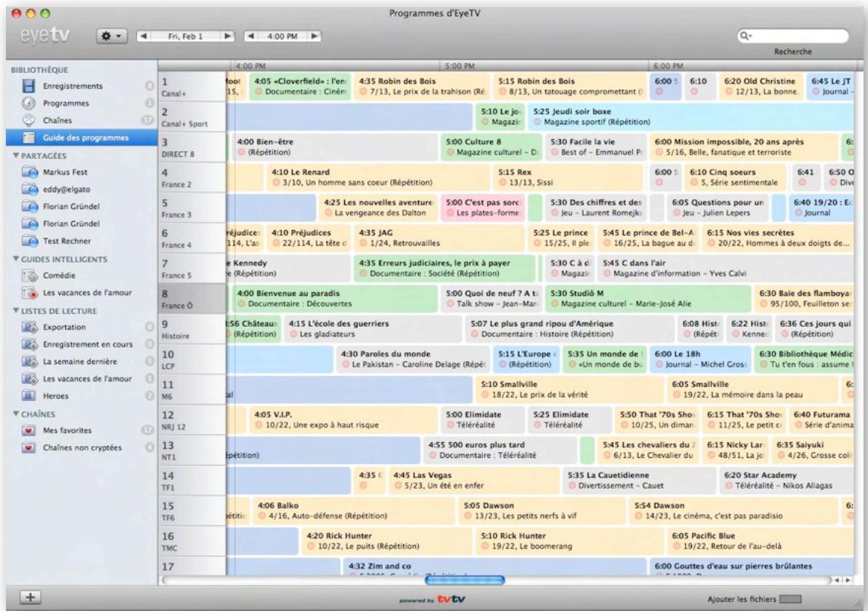Go to next day after Fri, Feb 1
This screenshot has width=868, height=611.
pyautogui.click(x=227, y=36)
